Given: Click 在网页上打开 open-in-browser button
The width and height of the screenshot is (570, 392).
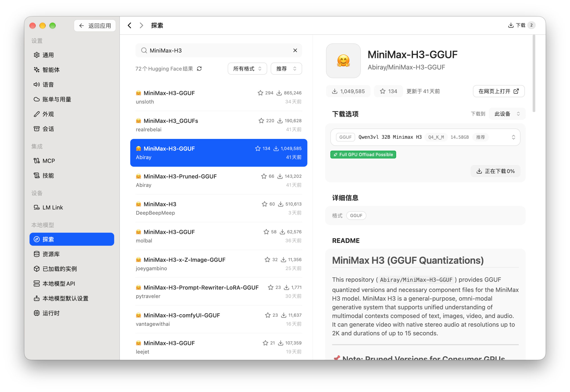Looking at the screenshot, I should pos(499,91).
